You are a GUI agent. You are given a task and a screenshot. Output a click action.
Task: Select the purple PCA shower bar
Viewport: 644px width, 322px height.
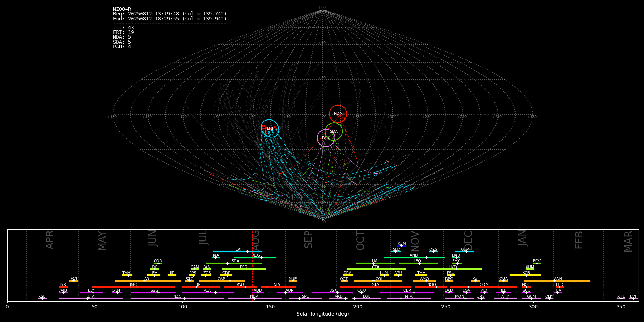coord(208,293)
